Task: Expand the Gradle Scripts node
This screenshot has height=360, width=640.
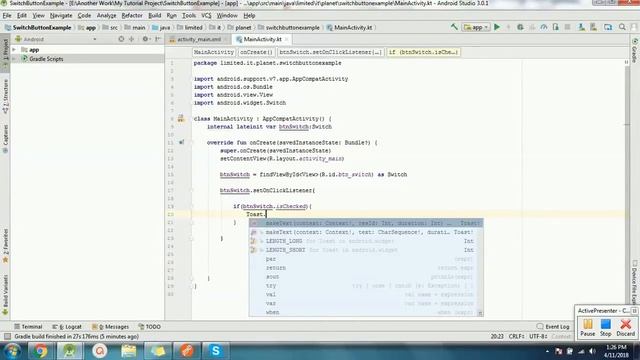Action: 14,59
